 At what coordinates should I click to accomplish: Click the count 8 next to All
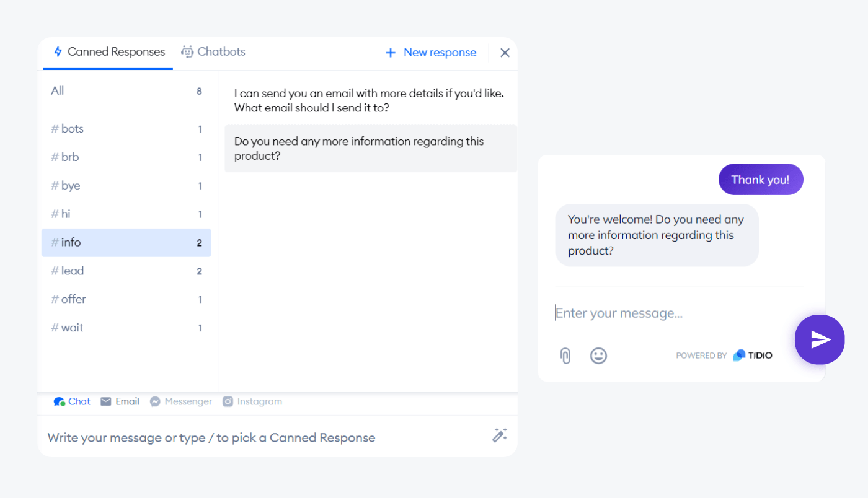tap(199, 92)
